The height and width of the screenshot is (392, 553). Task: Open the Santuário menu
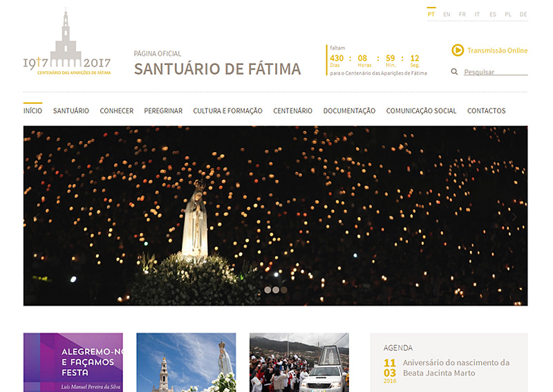[71, 111]
